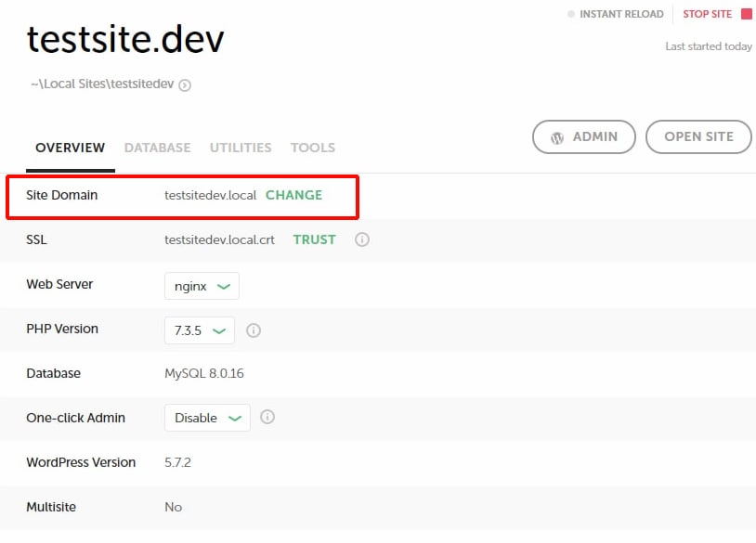Click the SSL info icon
Viewport: 756px width, 543px height.
click(362, 239)
